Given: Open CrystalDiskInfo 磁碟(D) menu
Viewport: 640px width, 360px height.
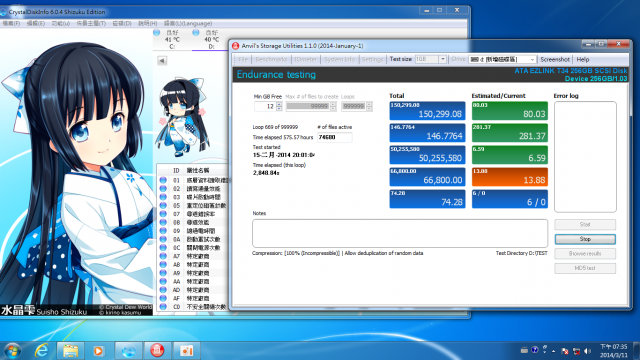Looking at the screenshot, I should [122, 23].
